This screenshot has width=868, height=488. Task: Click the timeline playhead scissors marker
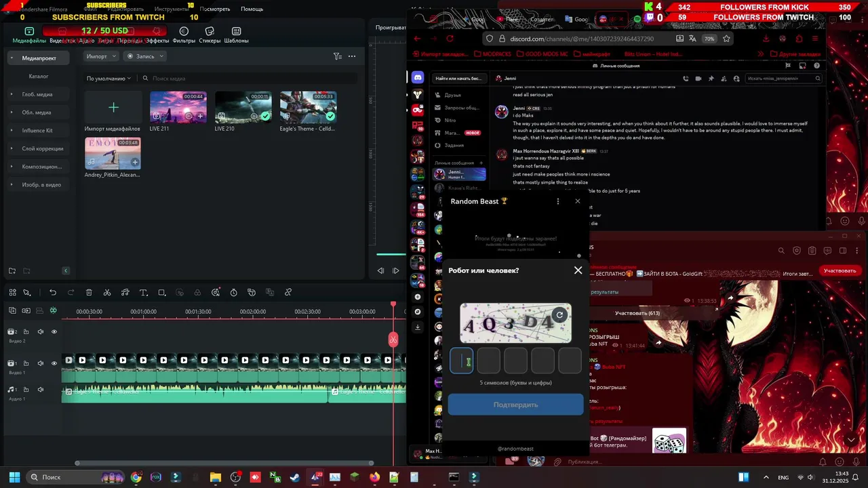coord(393,340)
